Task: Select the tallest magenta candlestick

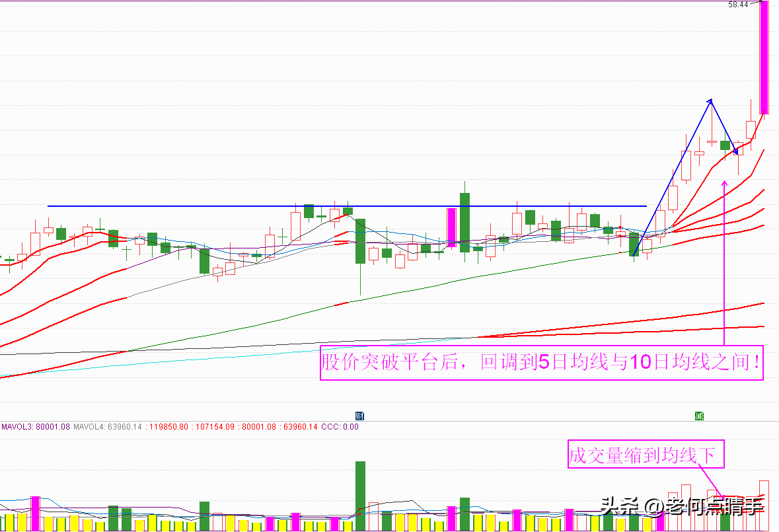Action: click(764, 57)
